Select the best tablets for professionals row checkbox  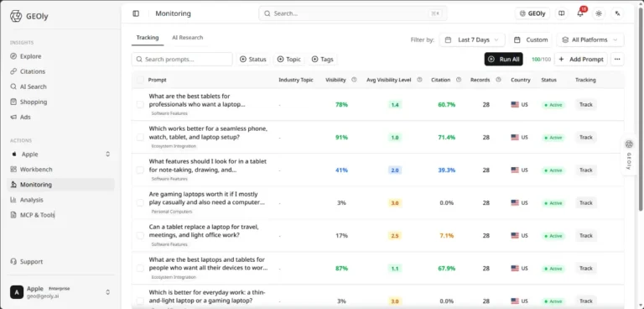141,104
